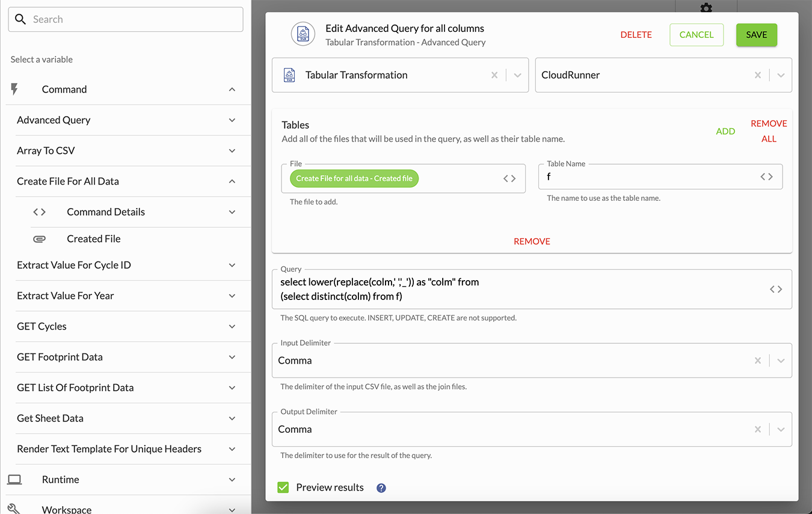Open the Output Delimiter dropdown
The image size is (812, 514).
point(781,429)
